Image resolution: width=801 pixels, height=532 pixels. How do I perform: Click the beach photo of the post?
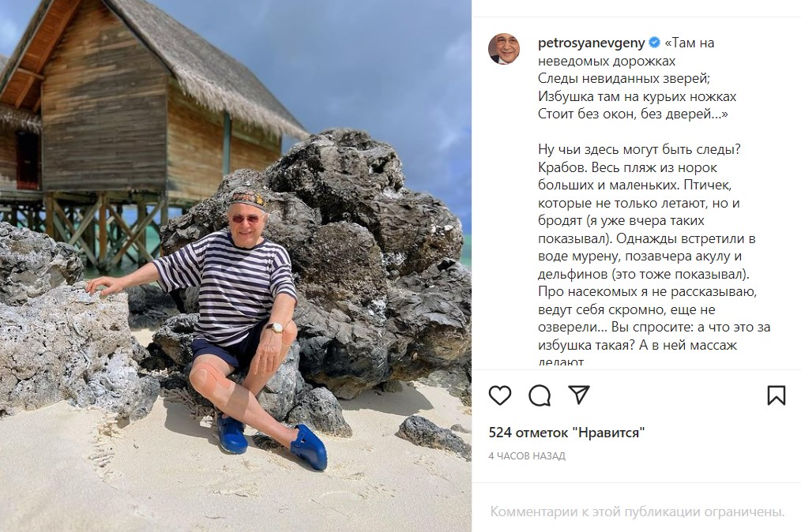coord(235,266)
